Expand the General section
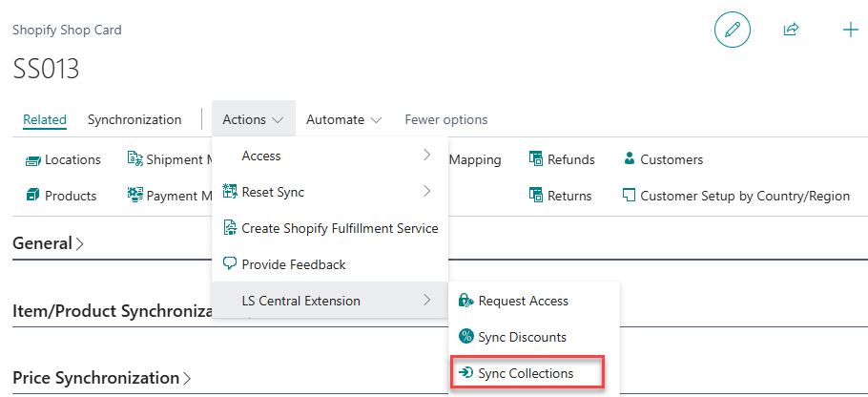This screenshot has height=397, width=868. tap(48, 243)
